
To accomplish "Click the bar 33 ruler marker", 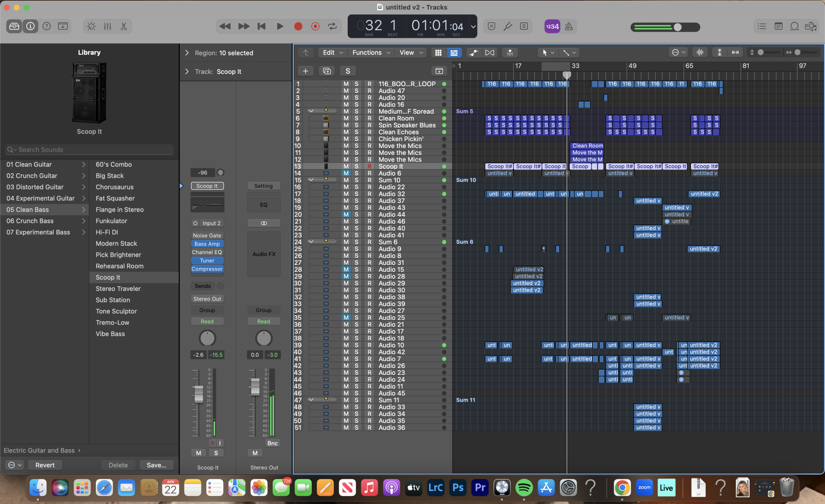I will pos(575,66).
